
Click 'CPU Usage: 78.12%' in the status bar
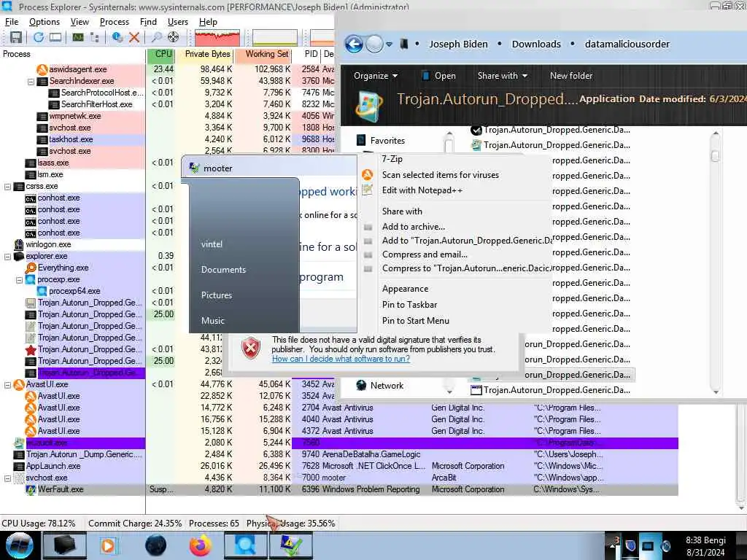pyautogui.click(x=39, y=524)
